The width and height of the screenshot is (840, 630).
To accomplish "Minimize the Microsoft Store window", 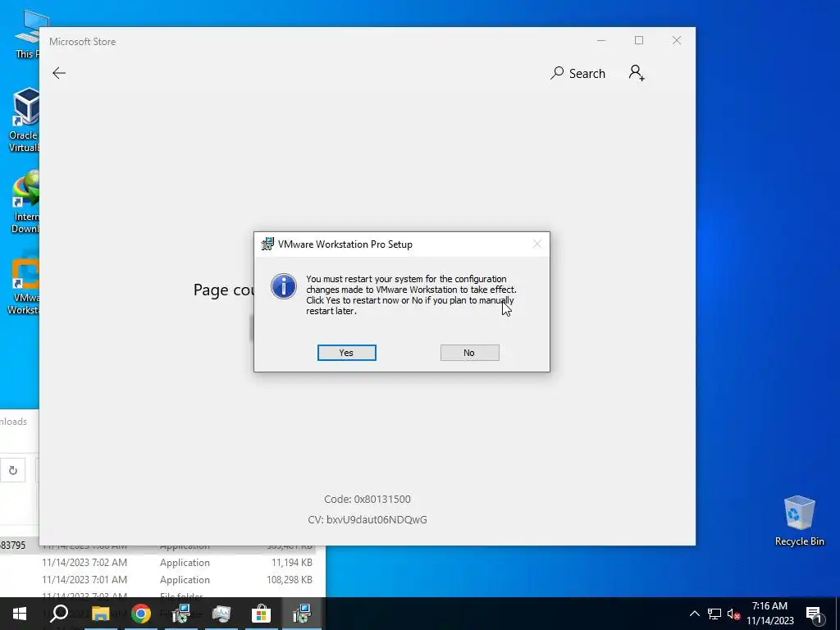I will pyautogui.click(x=601, y=41).
